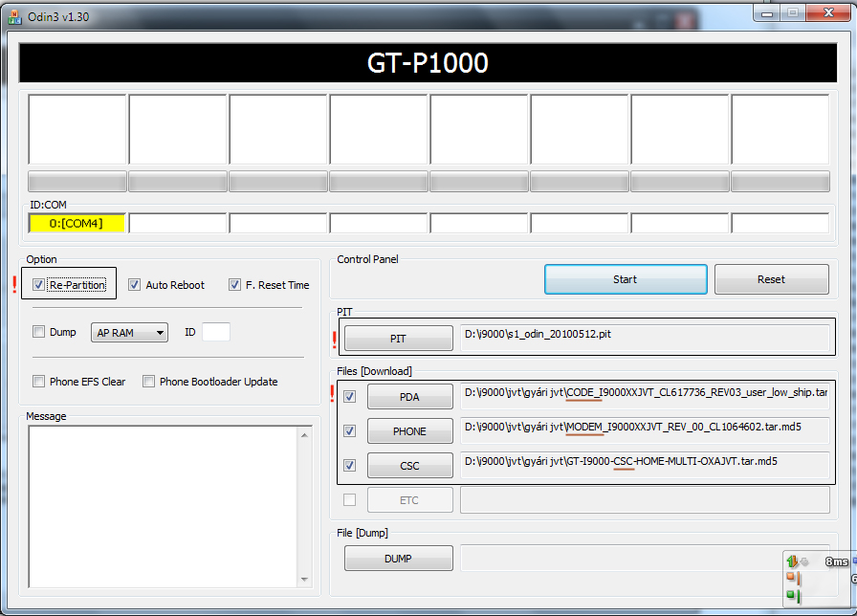Click the PHONE file browse button
857x616 pixels.
(x=410, y=431)
